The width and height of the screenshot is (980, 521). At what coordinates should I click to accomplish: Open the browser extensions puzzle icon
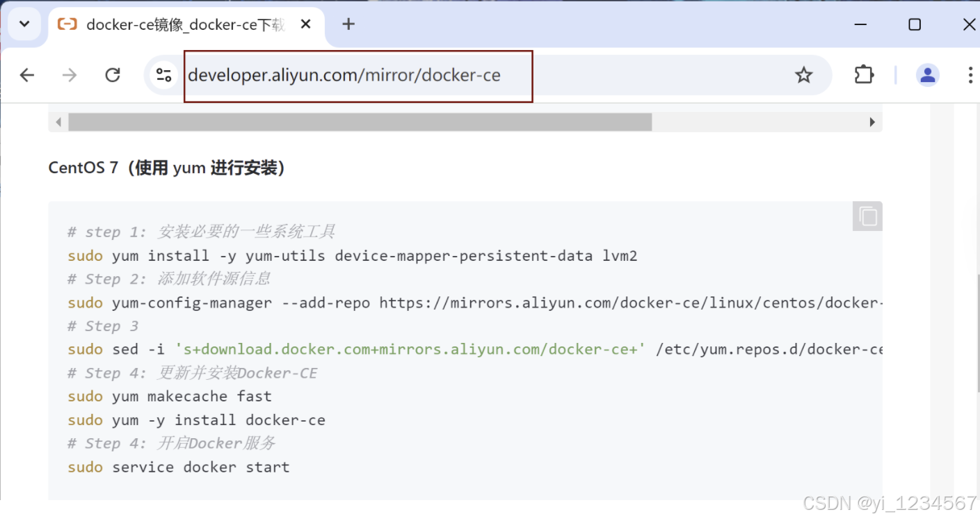[x=864, y=74]
